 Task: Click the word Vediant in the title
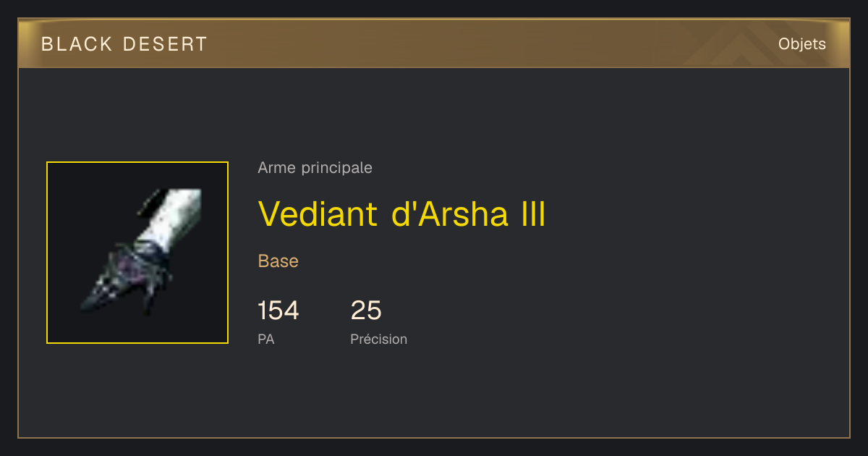318,214
